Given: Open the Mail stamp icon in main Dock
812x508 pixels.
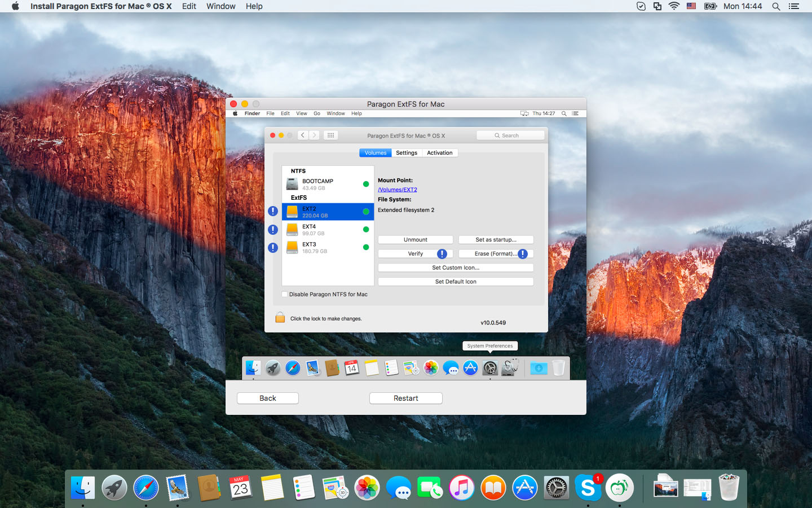Looking at the screenshot, I should [178, 487].
